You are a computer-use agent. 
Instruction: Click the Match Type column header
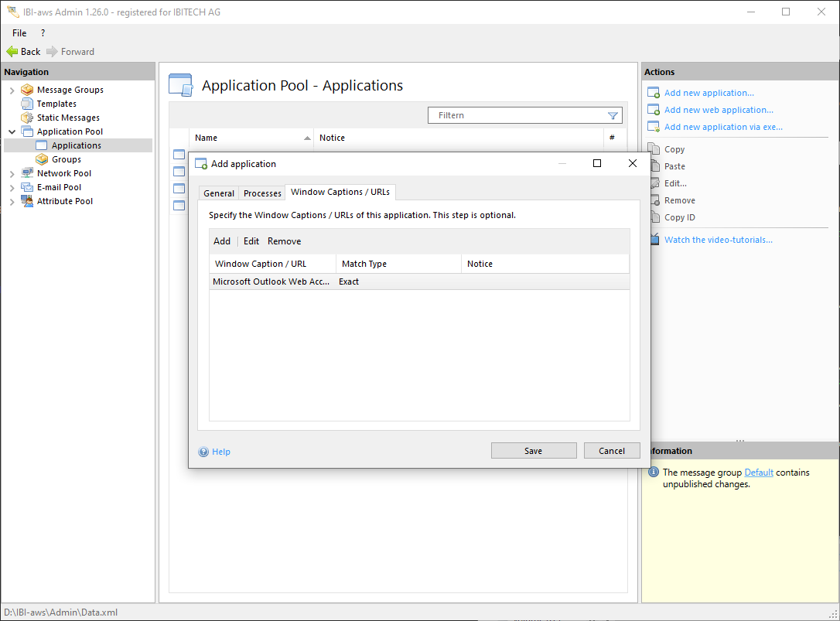point(364,264)
